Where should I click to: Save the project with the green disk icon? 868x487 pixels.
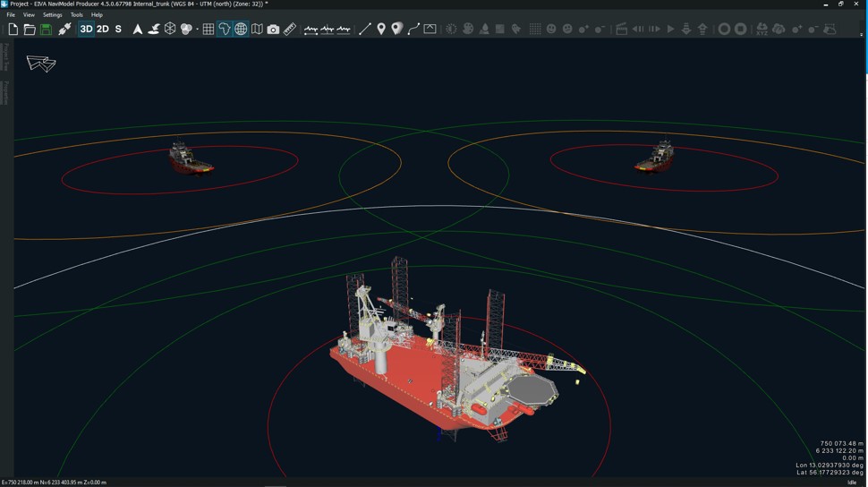(46, 30)
